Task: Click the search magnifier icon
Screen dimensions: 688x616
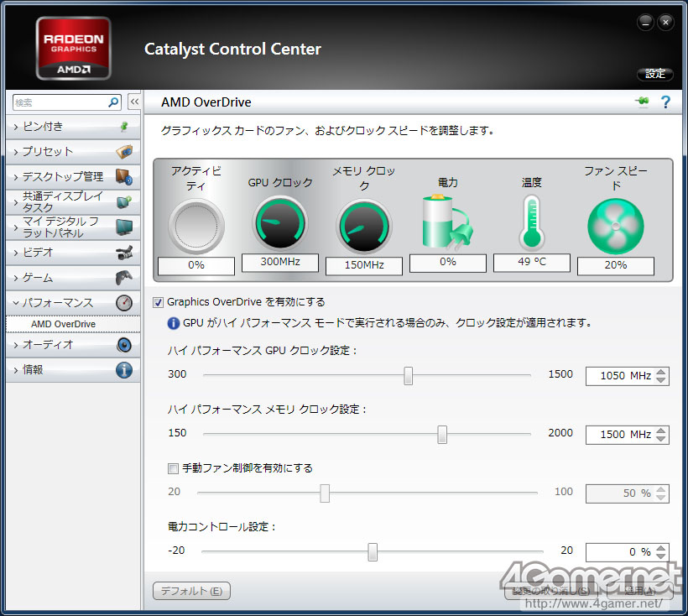Action: coord(113,102)
